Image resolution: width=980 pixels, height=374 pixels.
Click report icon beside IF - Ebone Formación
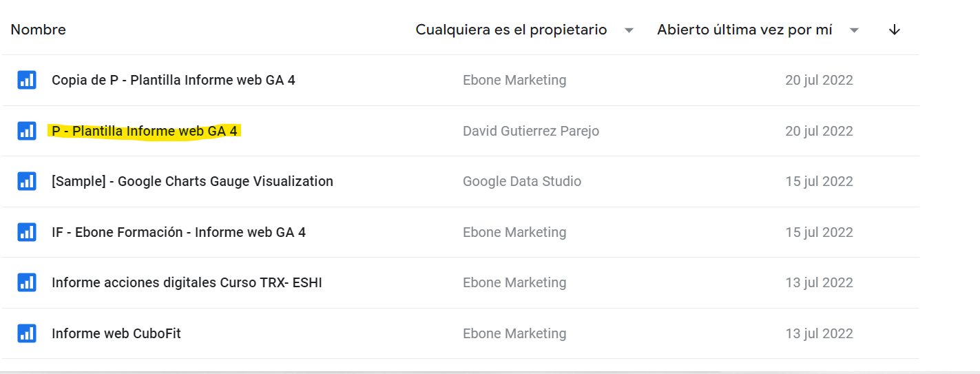[27, 232]
